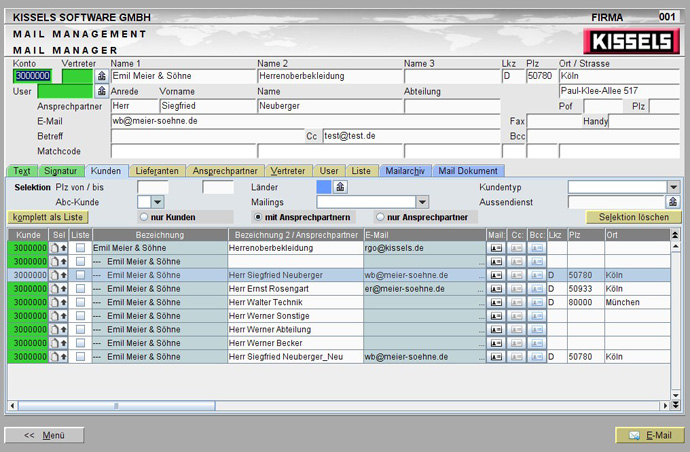Screen dimensions: 690x452
Task: Click the 'komplett als Liste' button
Action: (48, 217)
